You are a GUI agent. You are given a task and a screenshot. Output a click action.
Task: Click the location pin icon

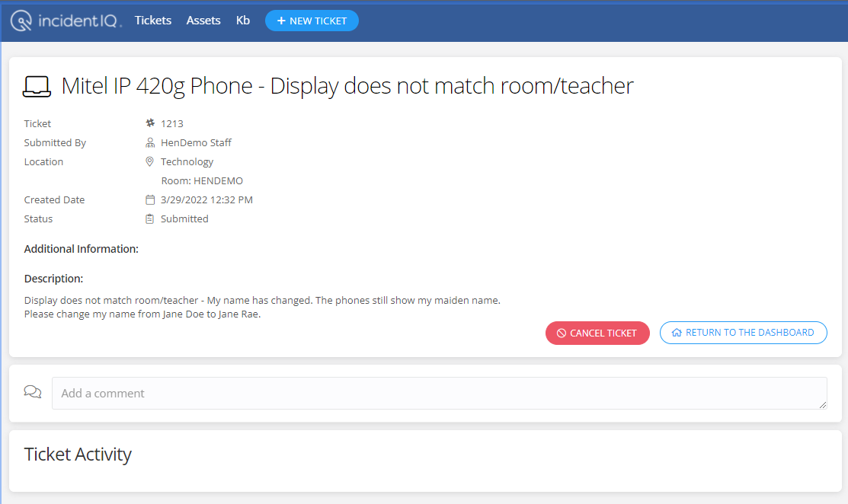pos(150,161)
